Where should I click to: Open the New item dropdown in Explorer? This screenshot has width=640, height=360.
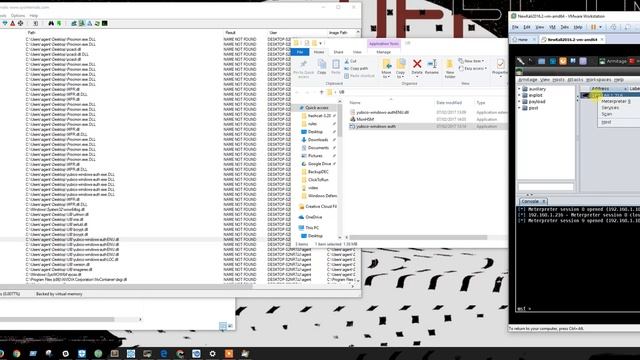tap(471, 61)
